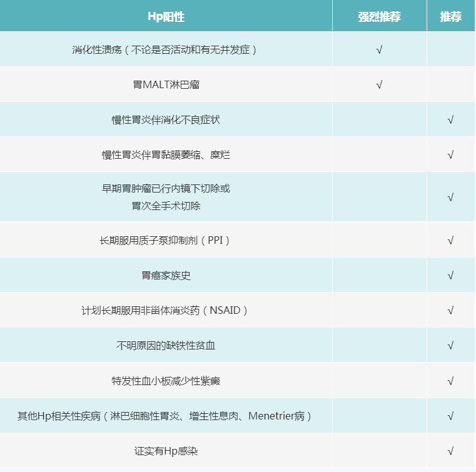The height and width of the screenshot is (472, 476).
Task: Click the 证实有Hp感染 row label
Action: pyautogui.click(x=166, y=451)
